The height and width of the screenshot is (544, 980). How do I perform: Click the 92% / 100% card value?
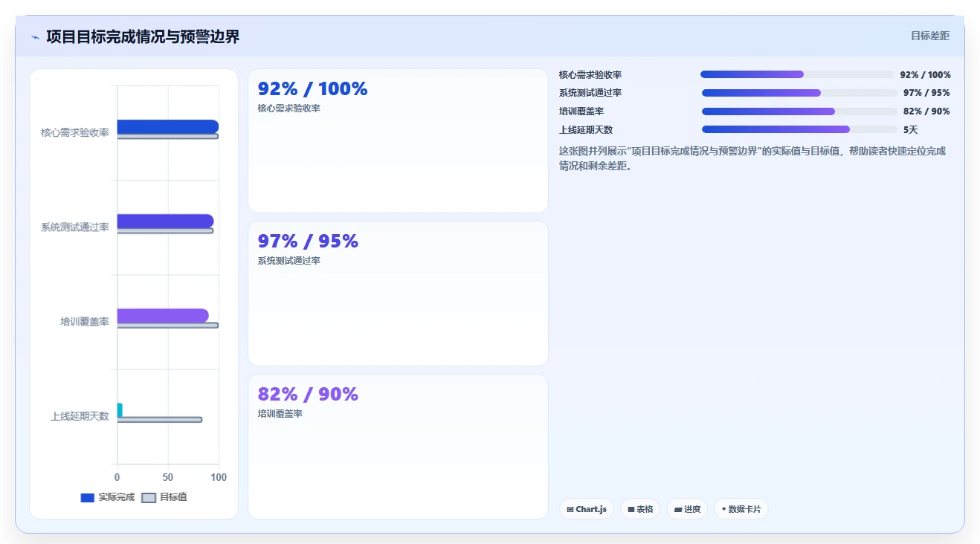pyautogui.click(x=312, y=89)
